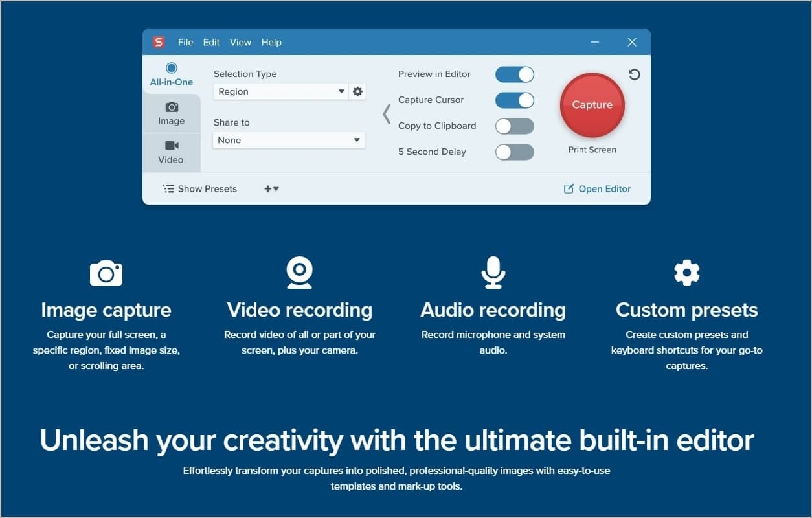The image size is (812, 518).
Task: Click the Image capture heading
Action: point(106,310)
